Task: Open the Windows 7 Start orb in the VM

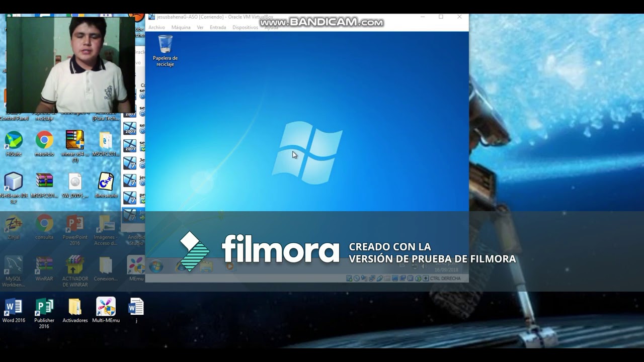Action: 156,266
